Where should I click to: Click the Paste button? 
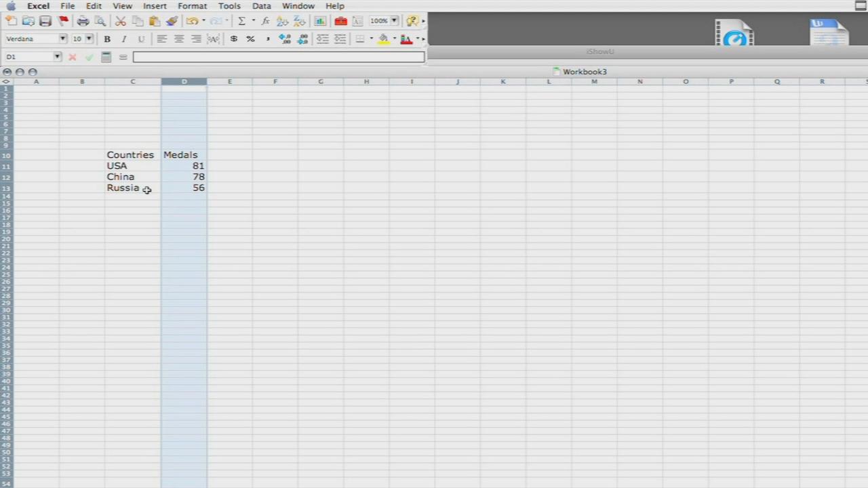[154, 21]
